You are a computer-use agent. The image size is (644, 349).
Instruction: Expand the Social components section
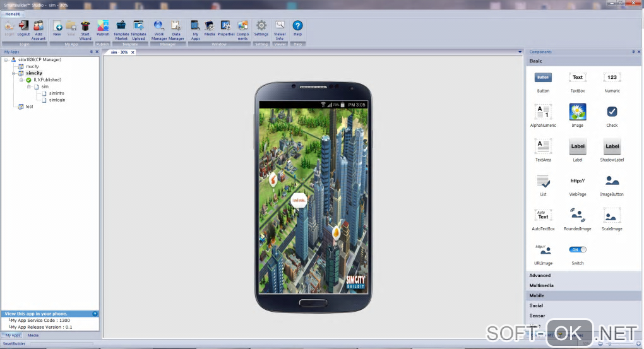point(583,305)
